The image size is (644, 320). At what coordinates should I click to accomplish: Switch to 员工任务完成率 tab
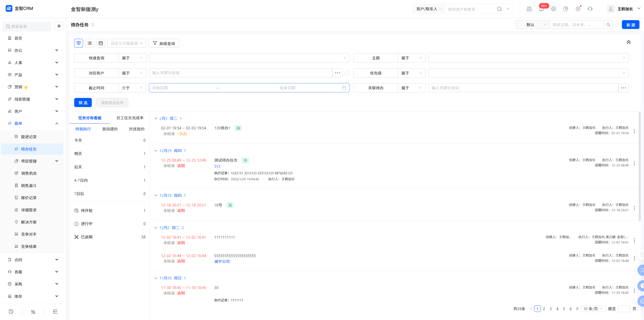coord(130,118)
